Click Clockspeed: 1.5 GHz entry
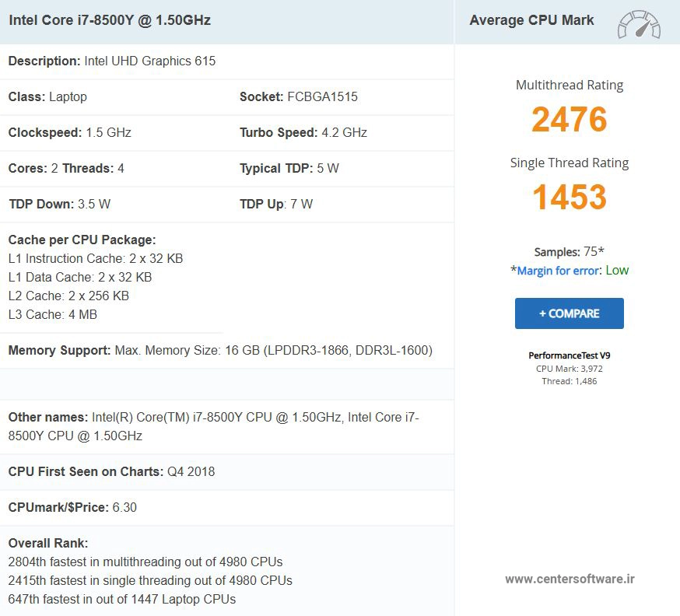 [x=70, y=133]
